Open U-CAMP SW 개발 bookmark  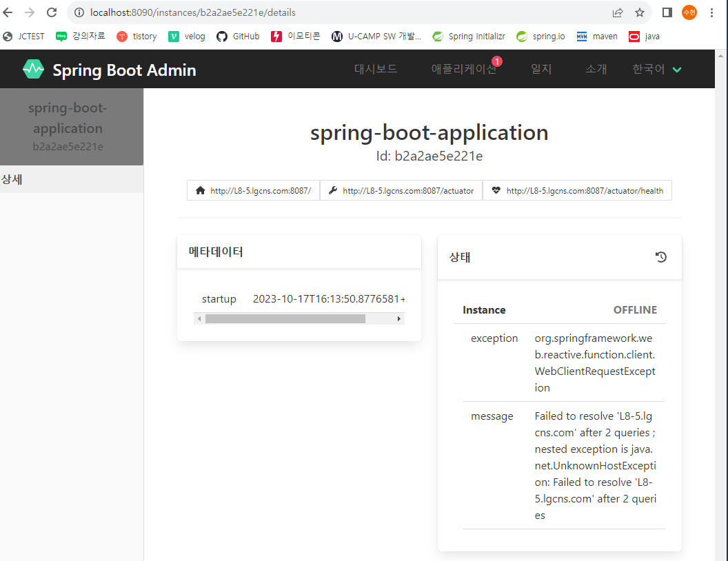(x=376, y=37)
